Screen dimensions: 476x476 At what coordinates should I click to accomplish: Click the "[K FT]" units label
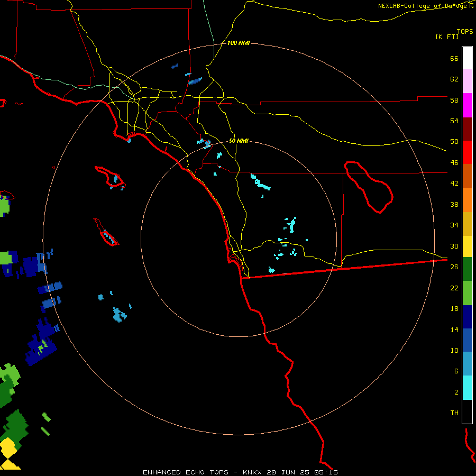[x=447, y=37]
